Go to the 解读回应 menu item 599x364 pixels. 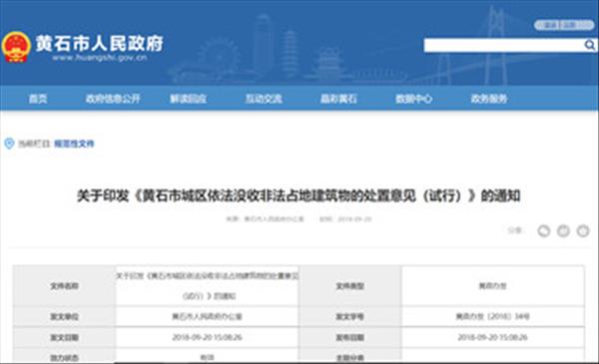pos(188,99)
